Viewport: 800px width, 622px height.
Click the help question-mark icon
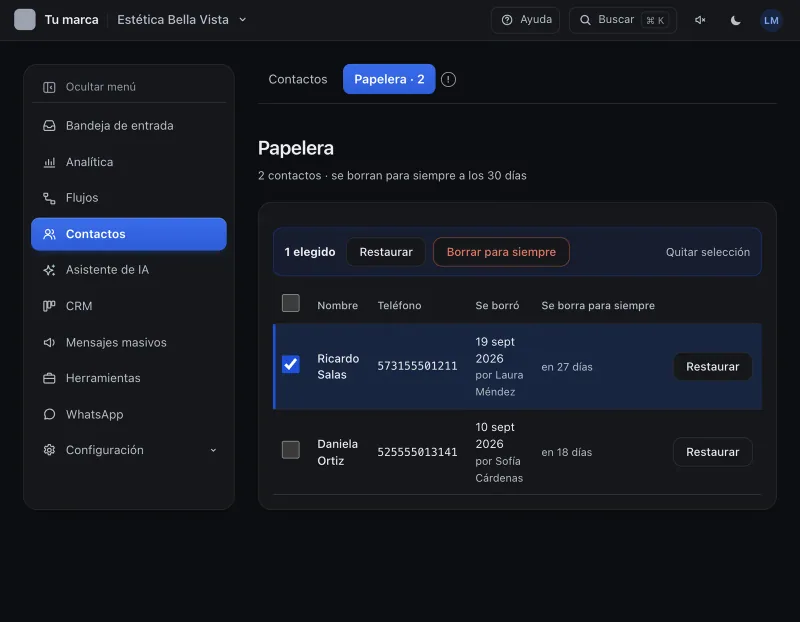coord(507,20)
